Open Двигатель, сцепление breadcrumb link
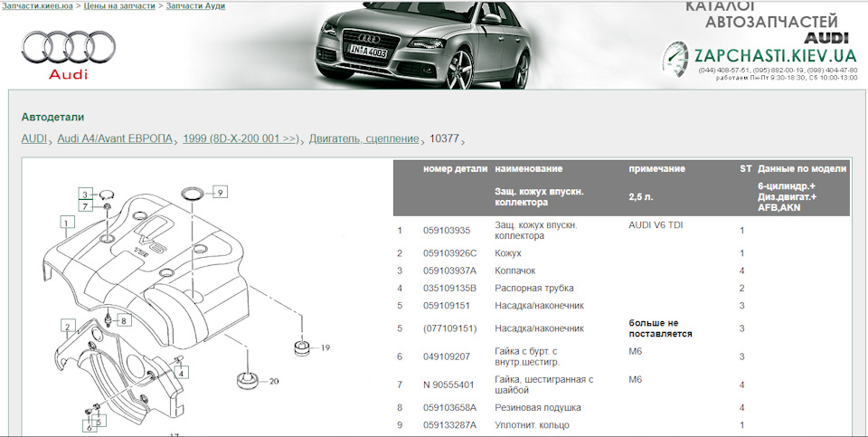 coord(363,138)
